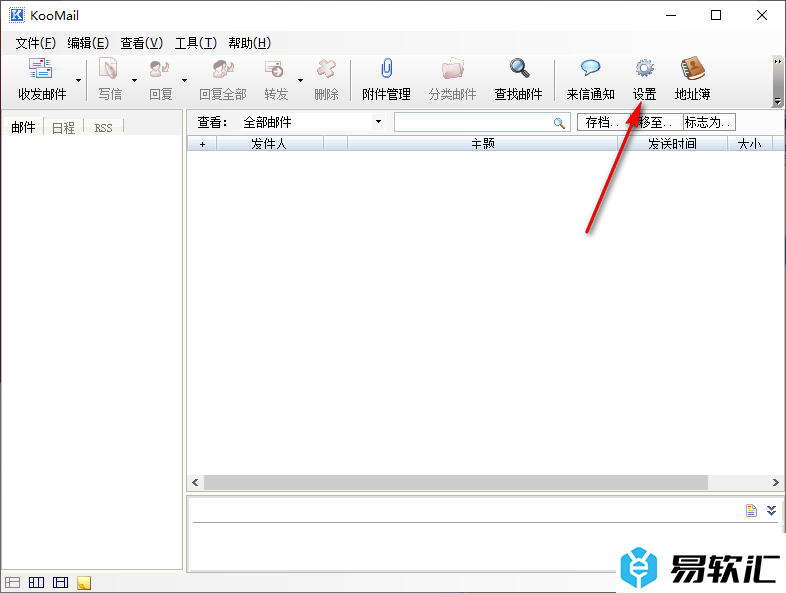Sort by 发送时间 column header
The image size is (786, 593).
click(672, 144)
